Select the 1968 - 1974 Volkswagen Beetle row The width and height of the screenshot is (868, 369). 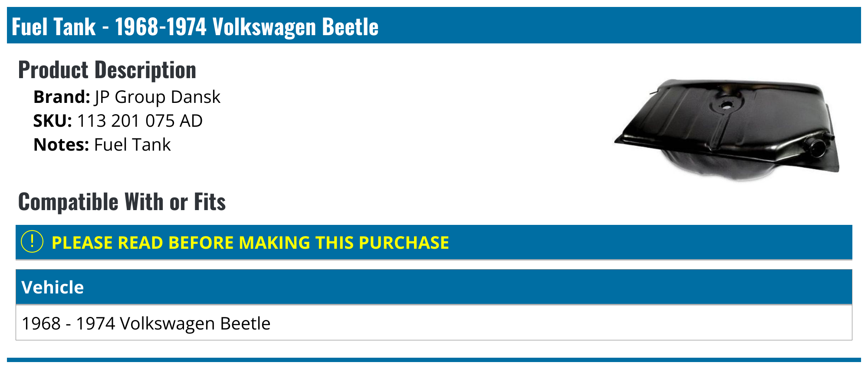pyautogui.click(x=146, y=323)
